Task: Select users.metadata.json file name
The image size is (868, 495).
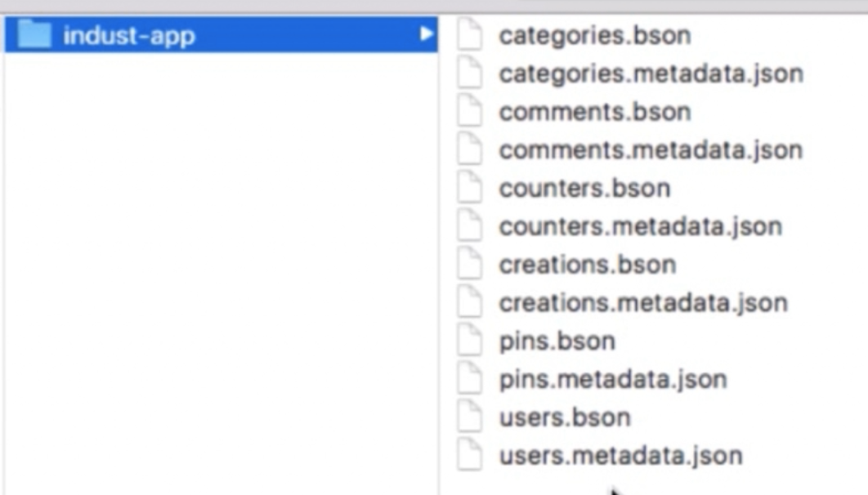Action: (x=620, y=455)
